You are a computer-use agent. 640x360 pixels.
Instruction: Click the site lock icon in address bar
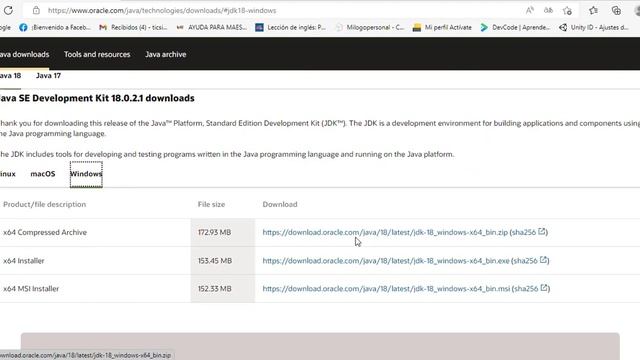(x=36, y=10)
